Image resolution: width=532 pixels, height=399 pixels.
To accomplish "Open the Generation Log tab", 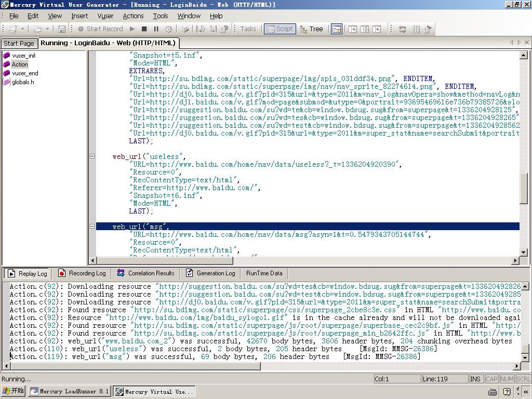I will [x=210, y=273].
